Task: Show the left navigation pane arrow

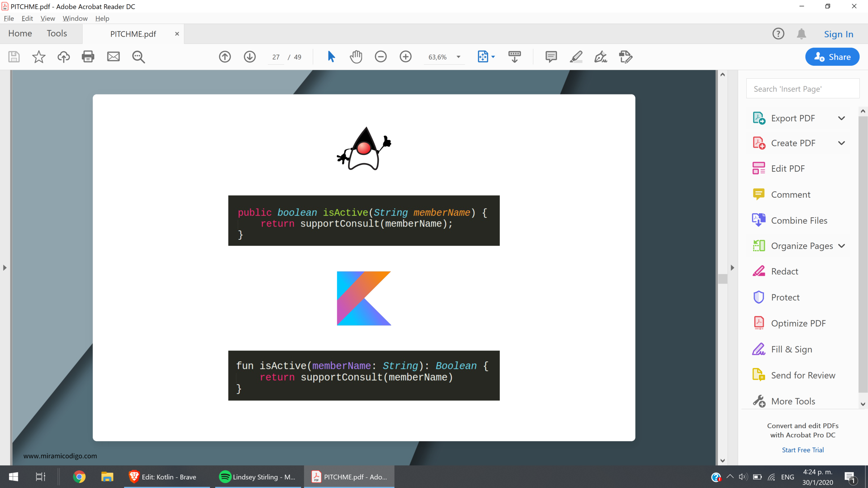Action: coord(5,268)
